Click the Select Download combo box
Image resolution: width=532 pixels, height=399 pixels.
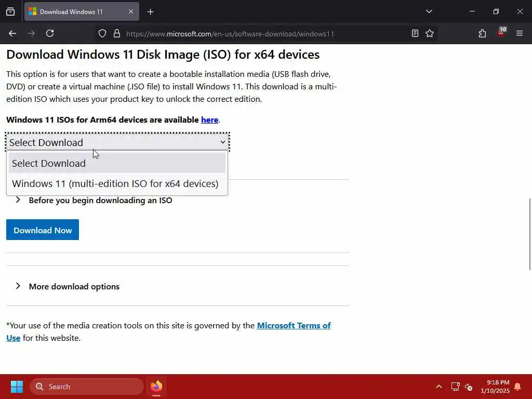coord(117,142)
